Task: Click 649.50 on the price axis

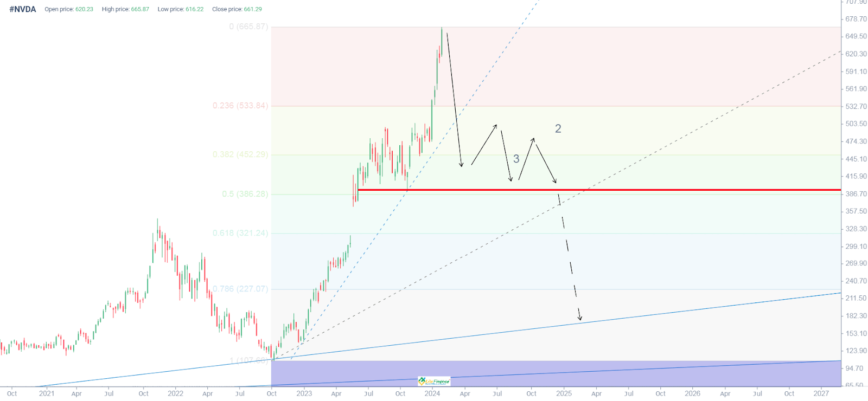Action: click(856, 36)
